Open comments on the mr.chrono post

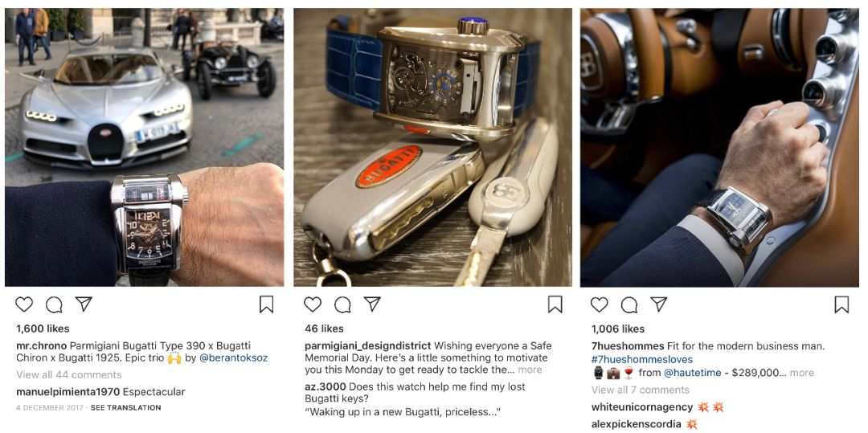[54, 304]
